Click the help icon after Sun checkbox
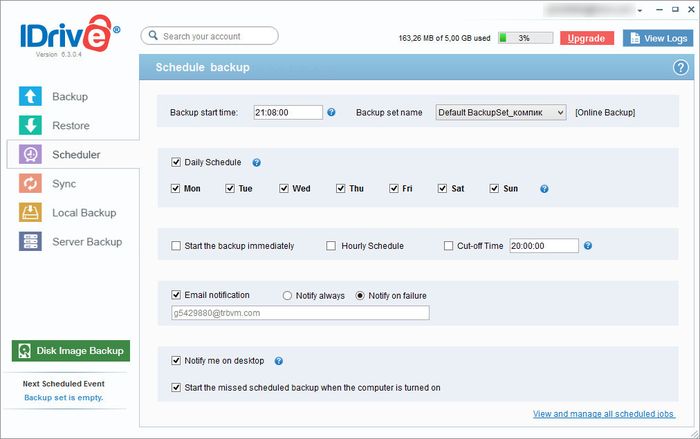The width and height of the screenshot is (700, 439). [x=544, y=188]
